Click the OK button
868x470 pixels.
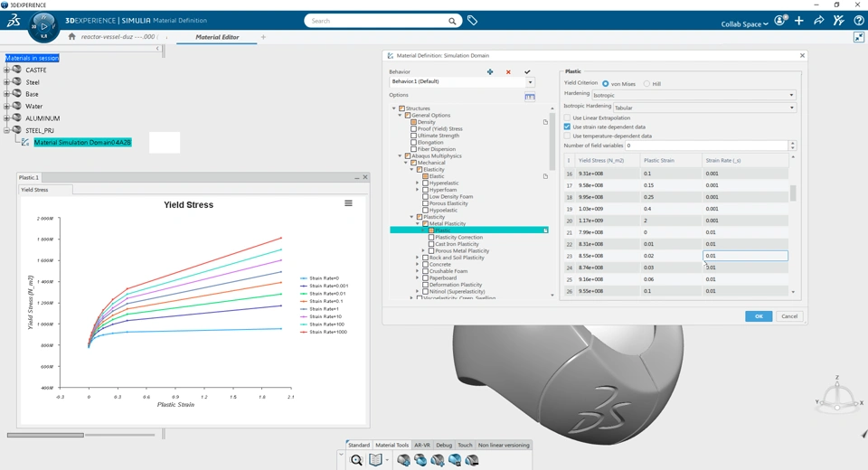758,316
